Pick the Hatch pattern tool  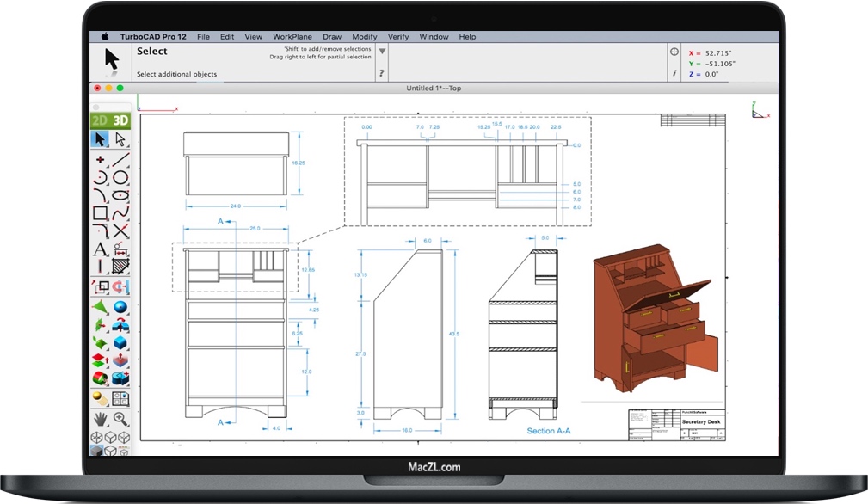120,265
